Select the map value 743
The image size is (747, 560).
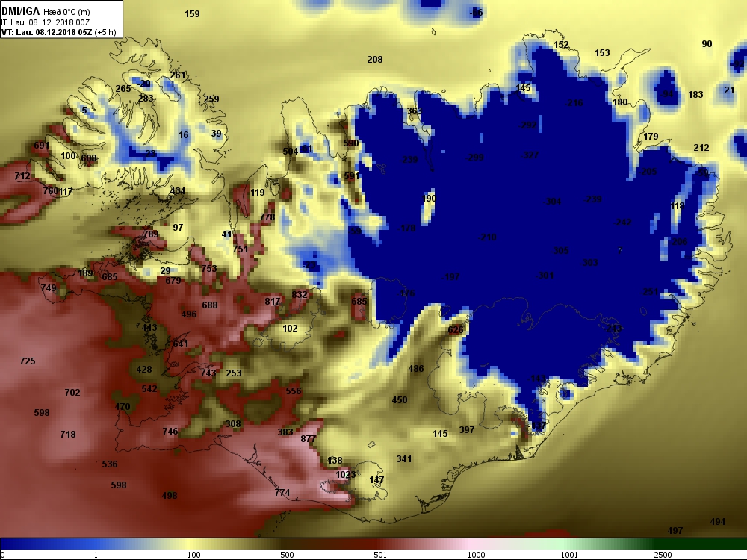(208, 373)
